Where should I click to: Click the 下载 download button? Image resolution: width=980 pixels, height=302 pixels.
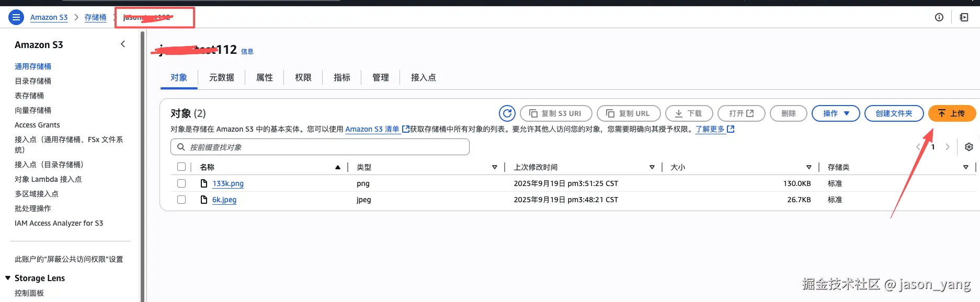coord(689,113)
